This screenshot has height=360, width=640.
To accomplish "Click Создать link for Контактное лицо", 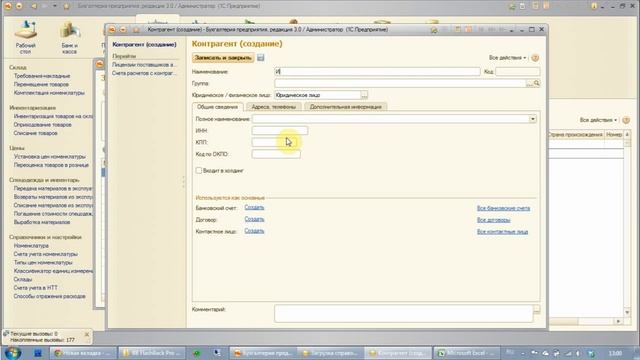I will [254, 231].
